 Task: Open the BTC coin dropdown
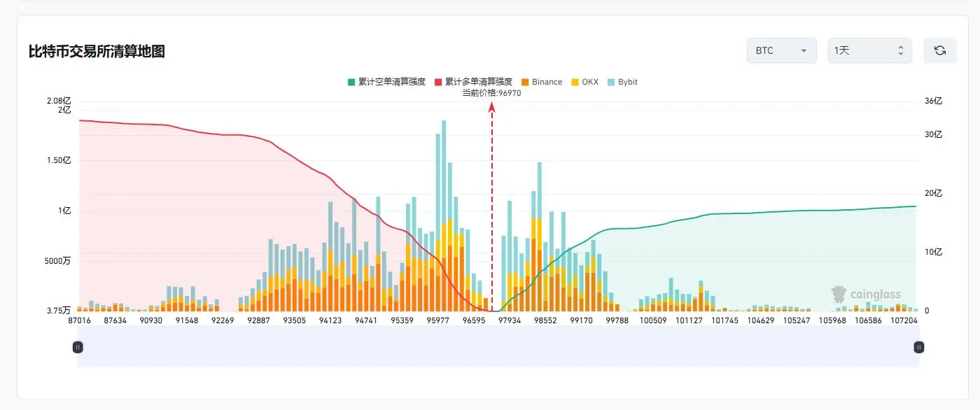tap(781, 50)
